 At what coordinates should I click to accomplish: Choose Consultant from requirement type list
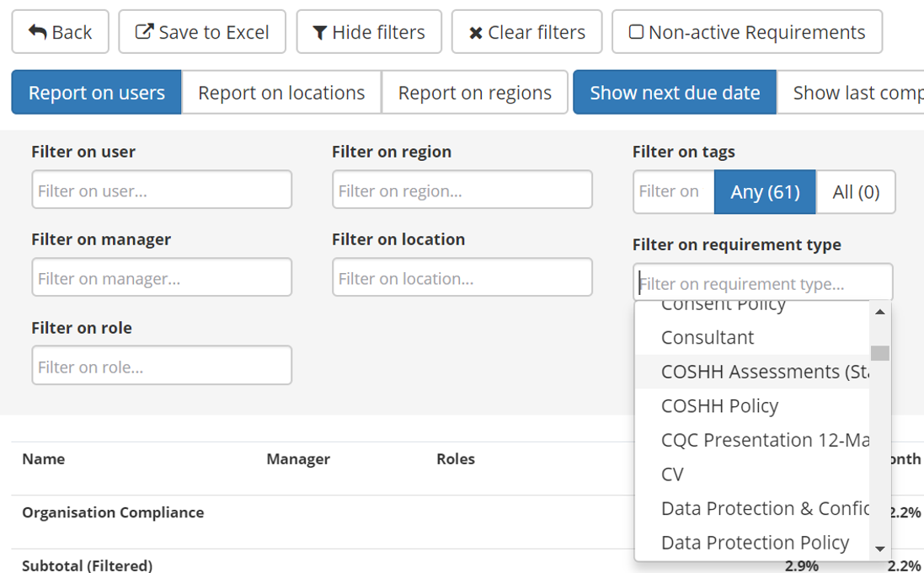(x=708, y=337)
